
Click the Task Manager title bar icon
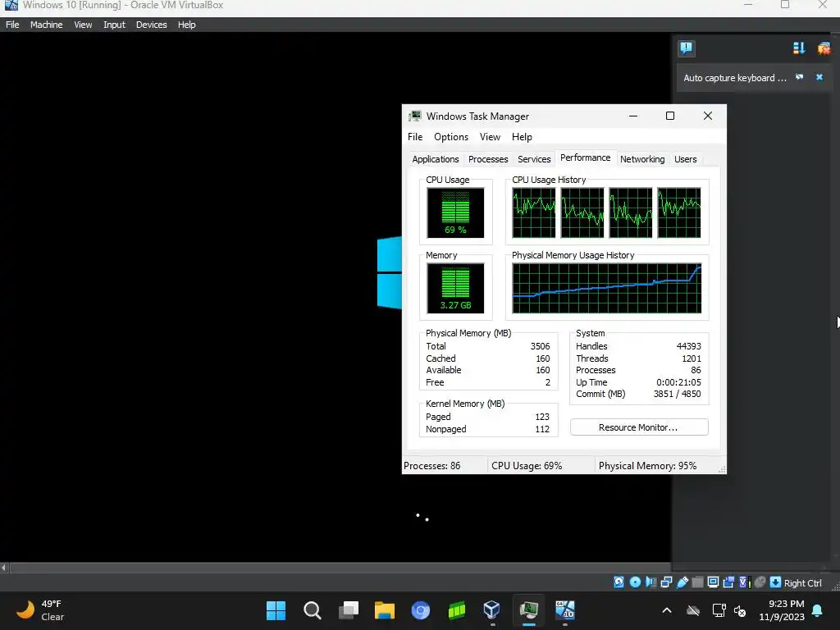pos(414,116)
